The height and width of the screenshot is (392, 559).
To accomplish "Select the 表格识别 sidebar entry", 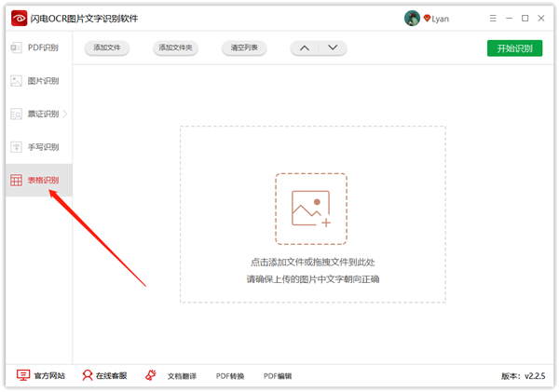I will pyautogui.click(x=39, y=181).
